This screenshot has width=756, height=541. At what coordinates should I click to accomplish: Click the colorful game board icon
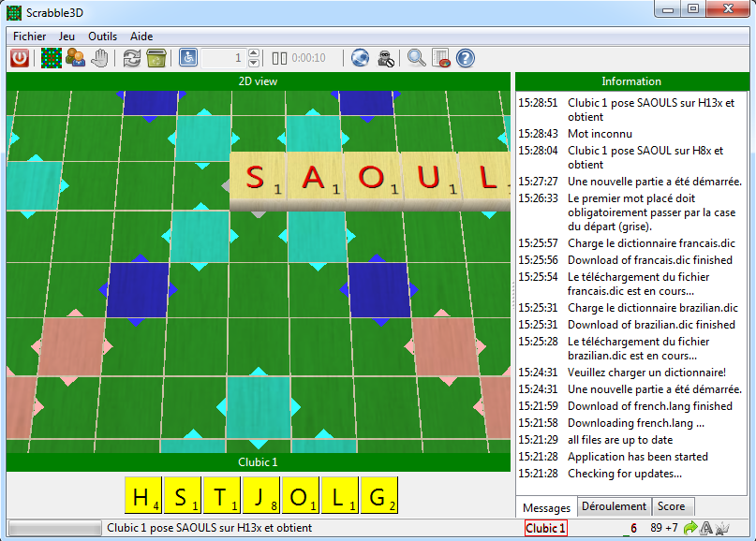tap(52, 58)
